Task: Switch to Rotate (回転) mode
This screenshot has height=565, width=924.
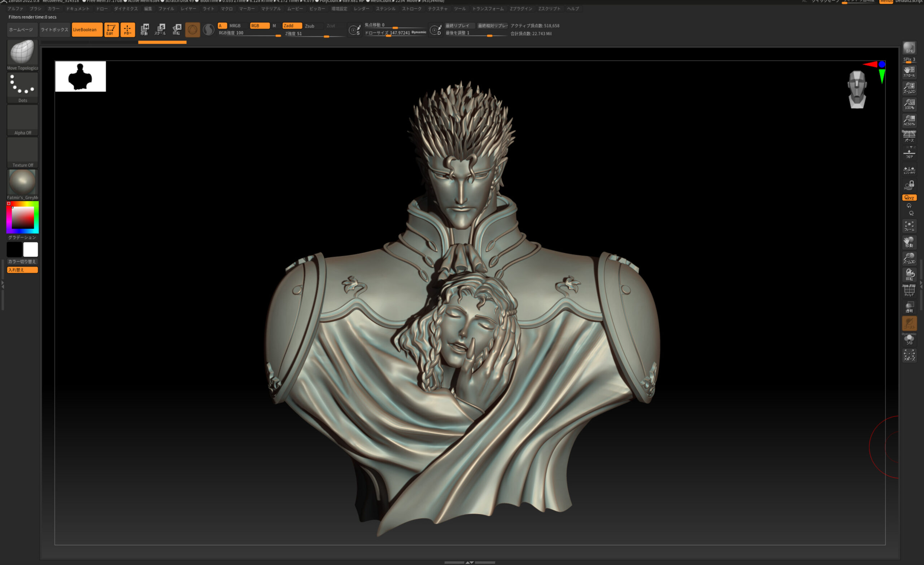Action: [176, 30]
